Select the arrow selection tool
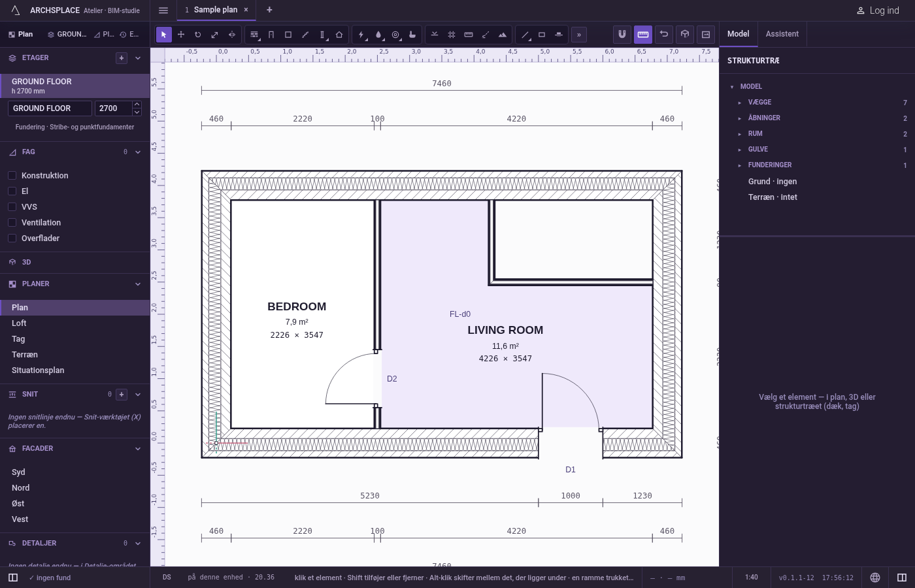The width and height of the screenshot is (915, 588). click(x=164, y=35)
